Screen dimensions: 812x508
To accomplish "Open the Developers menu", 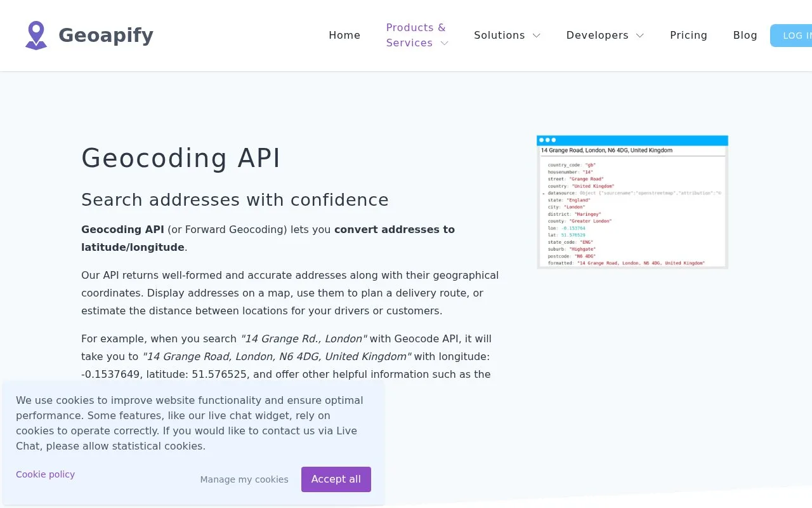I will pyautogui.click(x=597, y=36).
